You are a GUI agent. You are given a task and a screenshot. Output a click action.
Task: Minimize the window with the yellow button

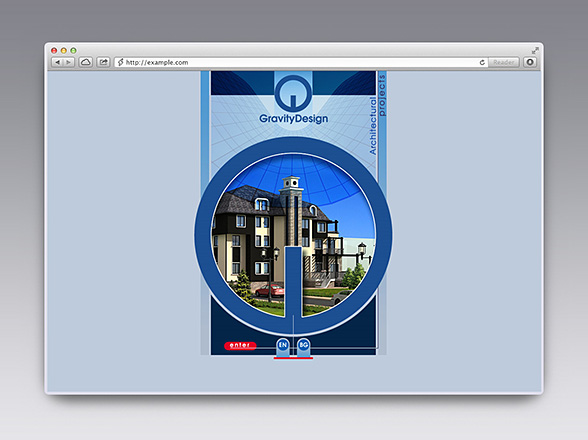[64, 50]
